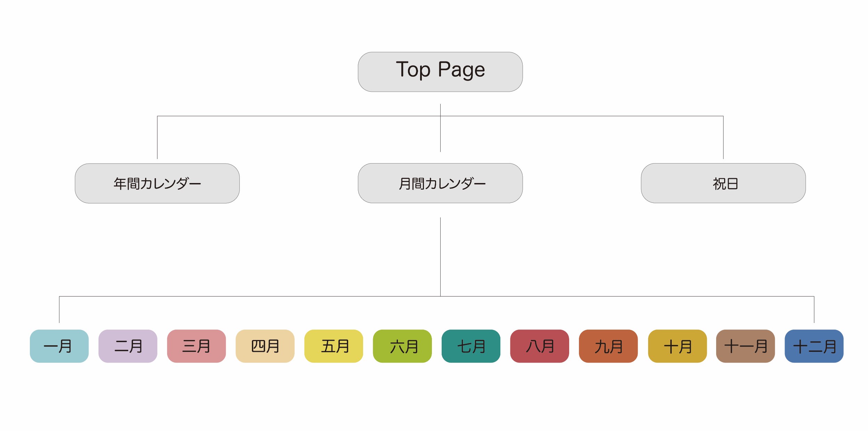Click the horizontal branch line above the months

243,296
